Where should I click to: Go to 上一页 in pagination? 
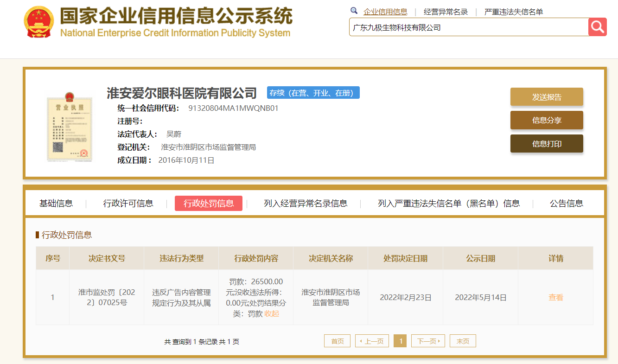372,341
